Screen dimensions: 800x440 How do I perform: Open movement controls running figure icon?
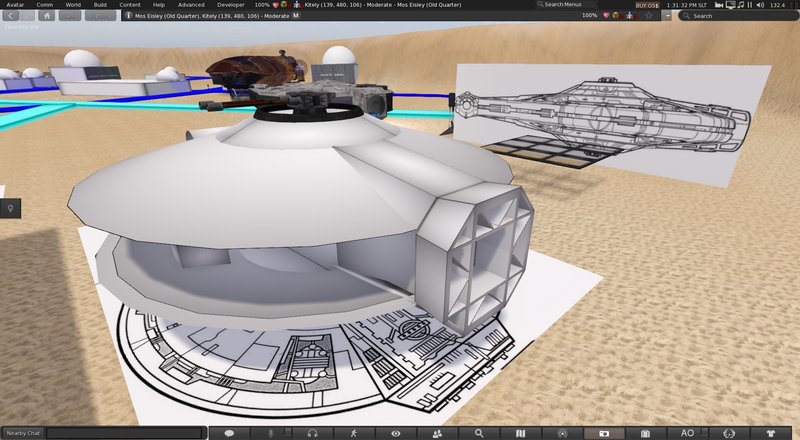(354, 433)
